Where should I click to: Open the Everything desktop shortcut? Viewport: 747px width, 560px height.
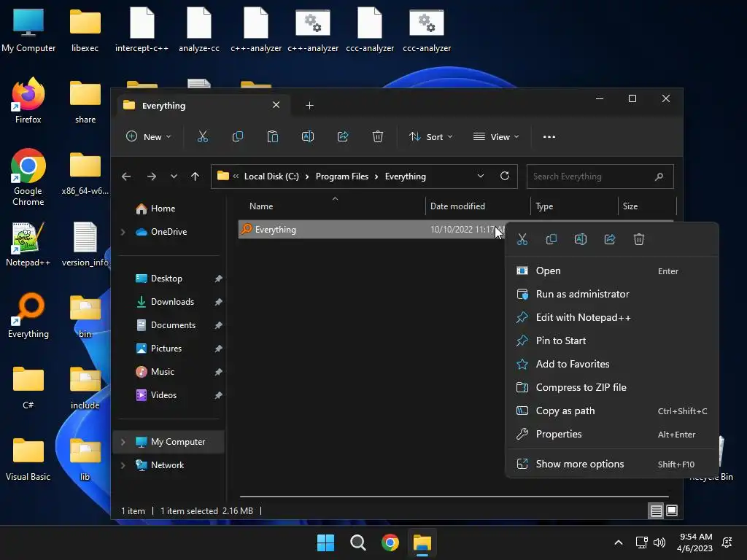click(28, 315)
